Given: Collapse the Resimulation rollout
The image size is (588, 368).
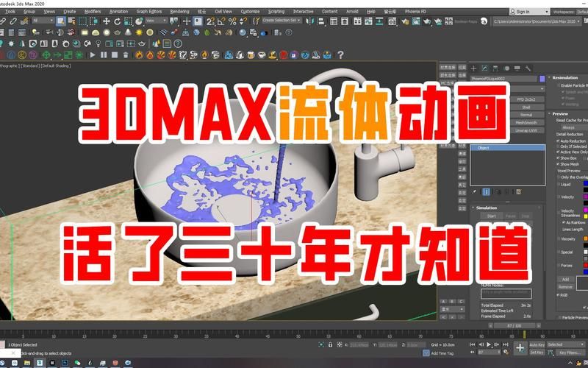Looking at the screenshot, I should pyautogui.click(x=564, y=77).
